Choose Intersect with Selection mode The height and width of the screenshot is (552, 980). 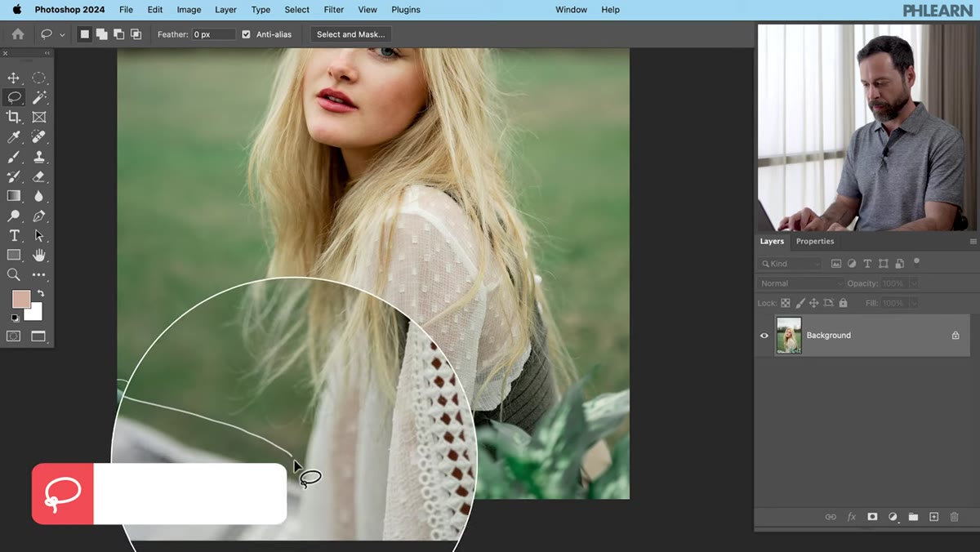(x=136, y=34)
